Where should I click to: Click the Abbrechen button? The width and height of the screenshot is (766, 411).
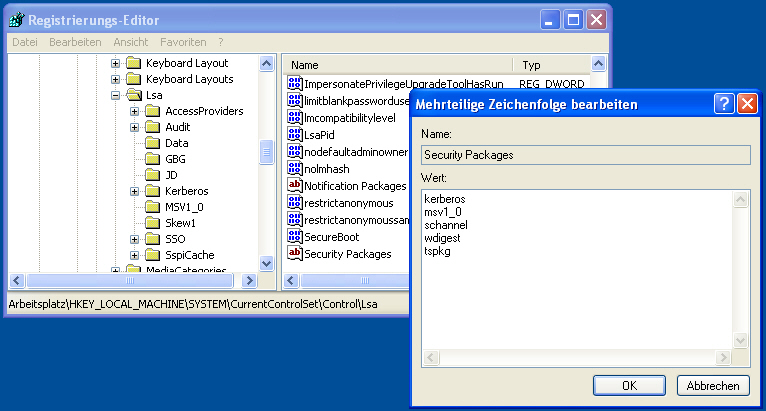(x=713, y=386)
